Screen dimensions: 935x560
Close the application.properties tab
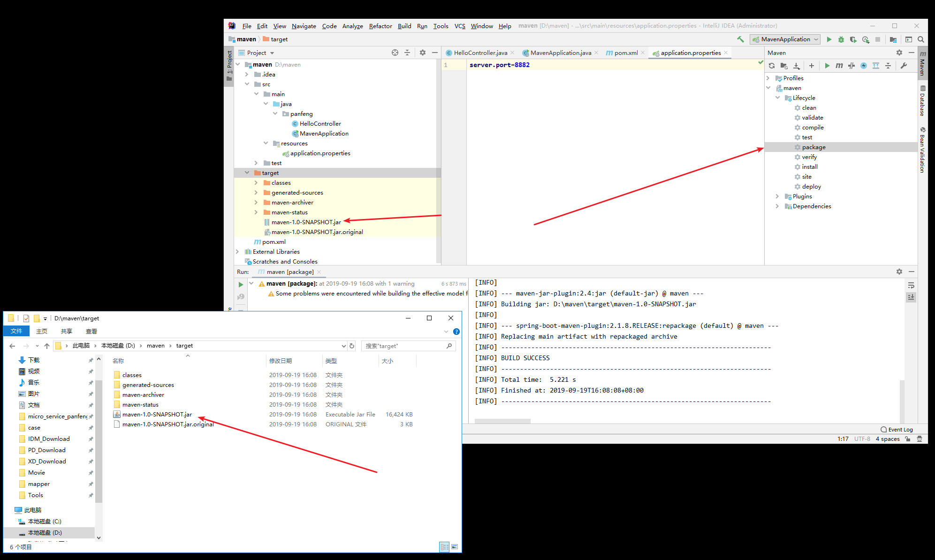tap(726, 53)
